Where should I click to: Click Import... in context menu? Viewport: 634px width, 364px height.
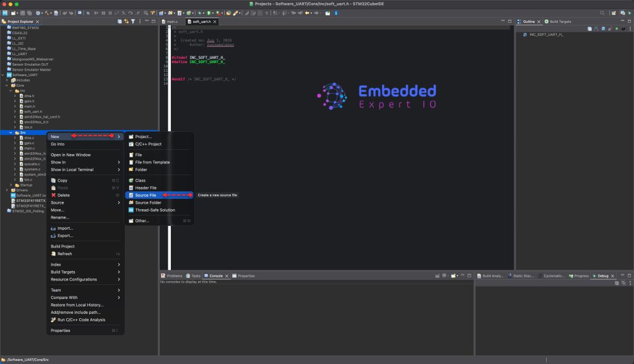coord(85,228)
